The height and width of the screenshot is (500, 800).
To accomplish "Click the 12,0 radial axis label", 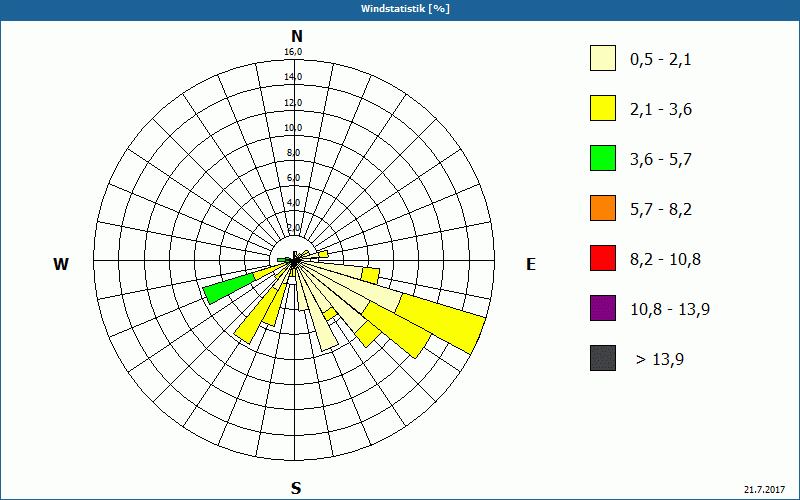I will [x=293, y=103].
